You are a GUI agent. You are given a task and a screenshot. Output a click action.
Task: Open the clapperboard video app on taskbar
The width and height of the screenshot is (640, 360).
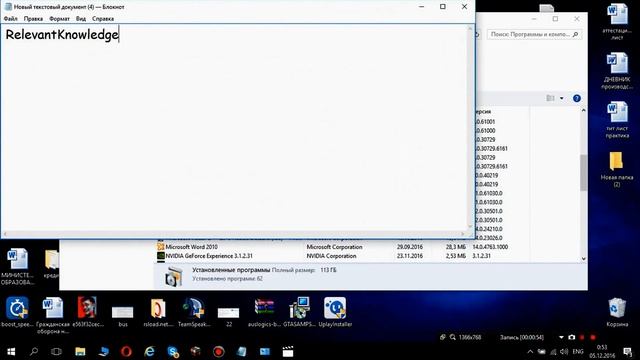pyautogui.click(x=288, y=351)
